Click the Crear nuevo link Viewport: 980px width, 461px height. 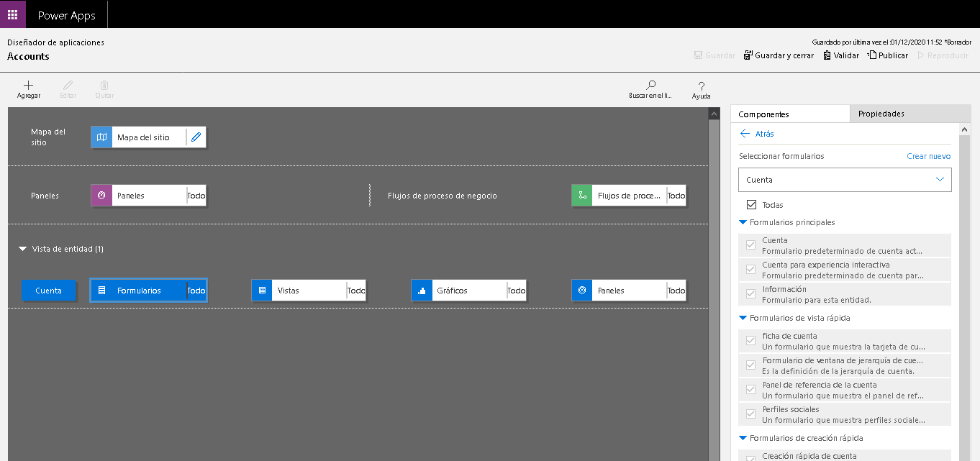pyautogui.click(x=928, y=156)
